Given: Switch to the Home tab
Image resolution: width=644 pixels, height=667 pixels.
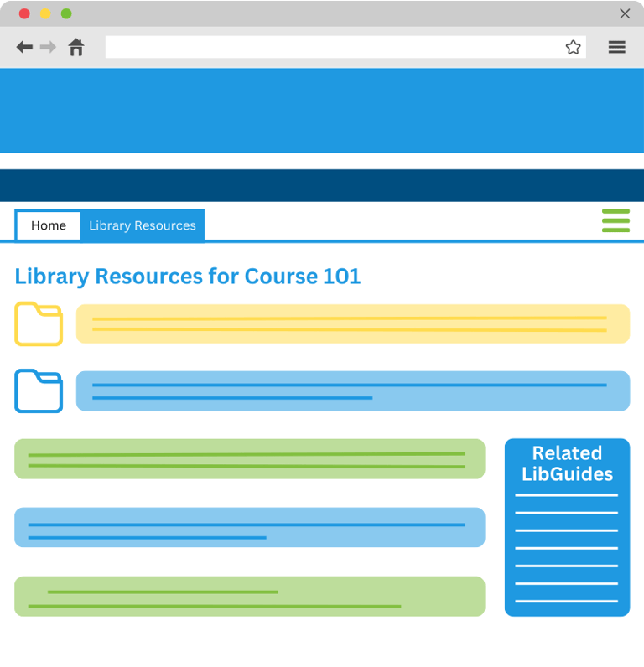Looking at the screenshot, I should point(49,225).
